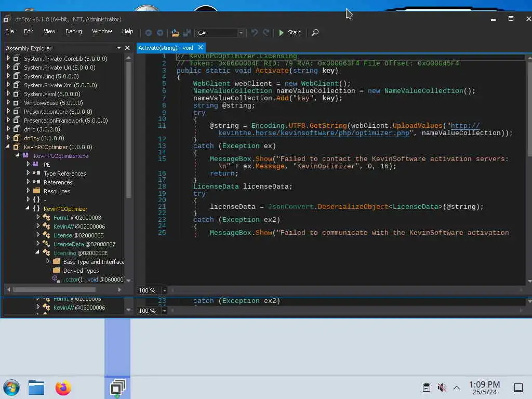Screen dimensions: 532x399
Task: Expand the WindowsBase assembly node
Action: (8, 102)
